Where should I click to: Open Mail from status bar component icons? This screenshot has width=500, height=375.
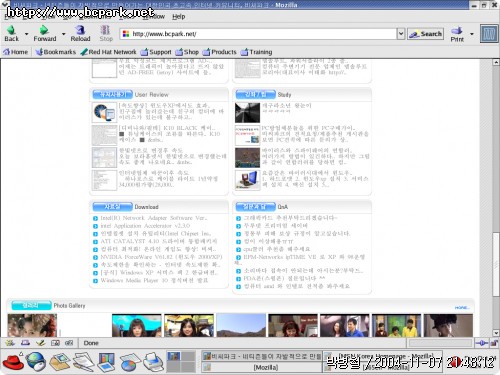pyautogui.click(x=25, y=343)
